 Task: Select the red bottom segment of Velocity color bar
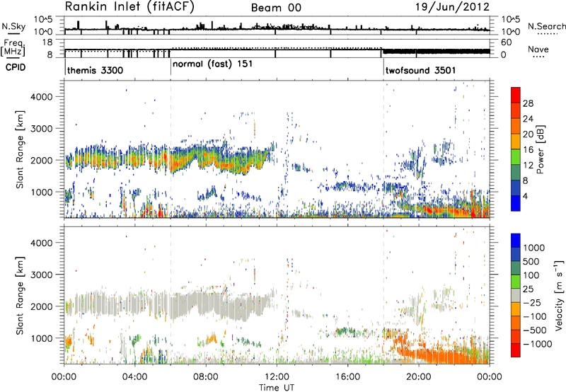pyautogui.click(x=516, y=350)
